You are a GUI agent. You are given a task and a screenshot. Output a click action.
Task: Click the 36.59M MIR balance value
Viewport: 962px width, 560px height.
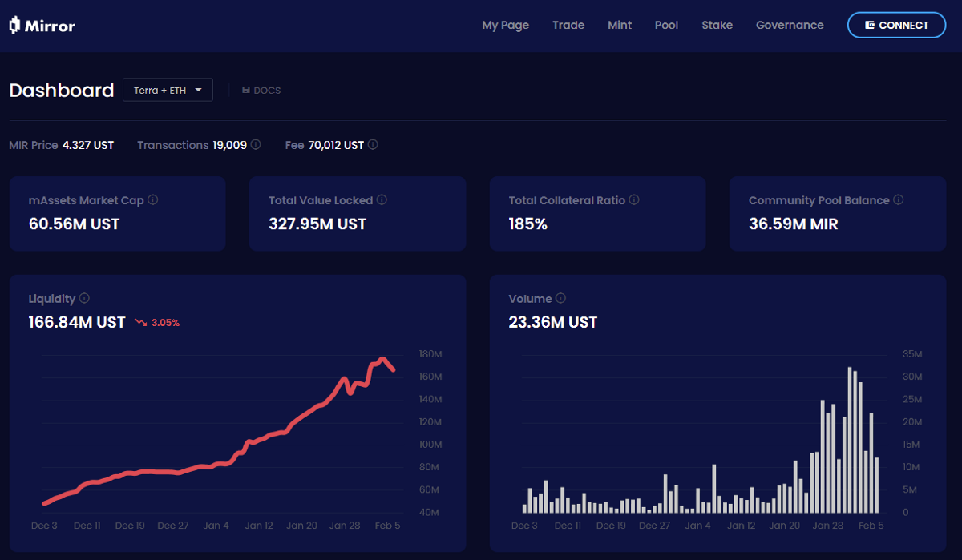(x=794, y=224)
